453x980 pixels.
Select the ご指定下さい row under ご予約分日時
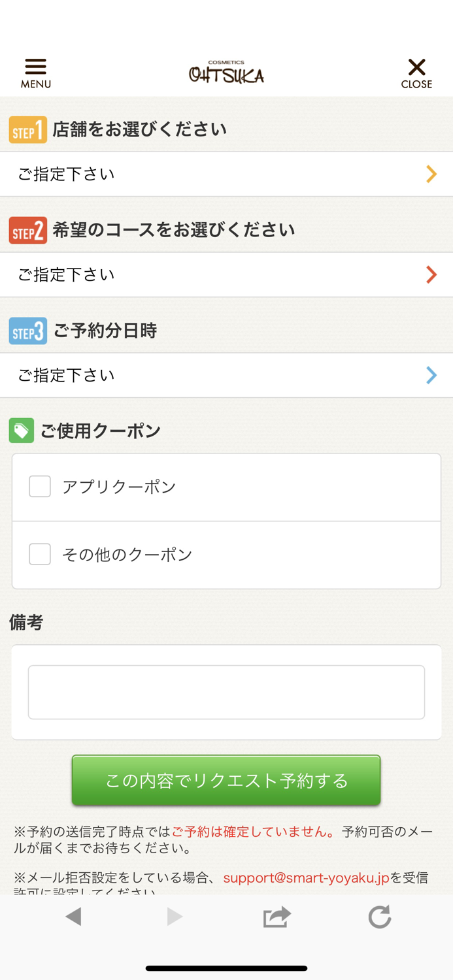pos(226,376)
